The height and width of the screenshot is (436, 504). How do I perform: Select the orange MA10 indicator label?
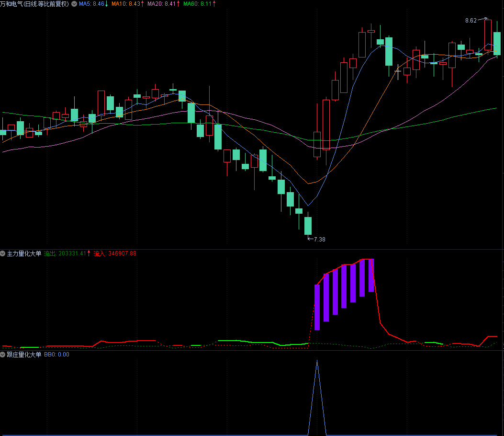(x=125, y=4)
